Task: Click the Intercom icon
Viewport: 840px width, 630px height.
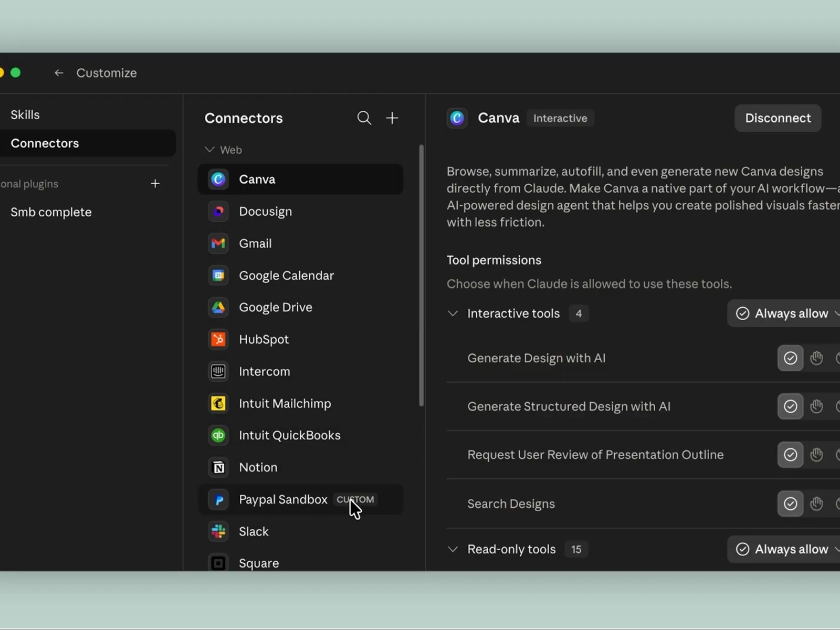Action: click(x=218, y=372)
